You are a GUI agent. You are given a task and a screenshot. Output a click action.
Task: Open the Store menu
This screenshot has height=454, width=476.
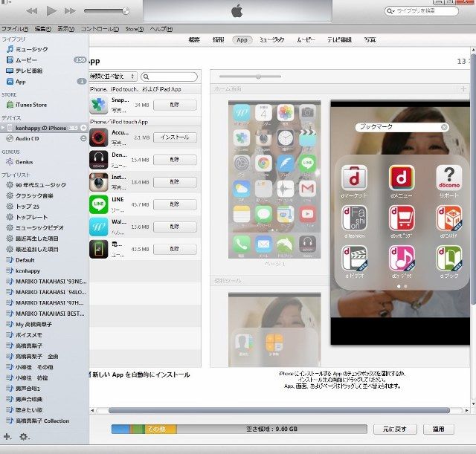point(134,29)
